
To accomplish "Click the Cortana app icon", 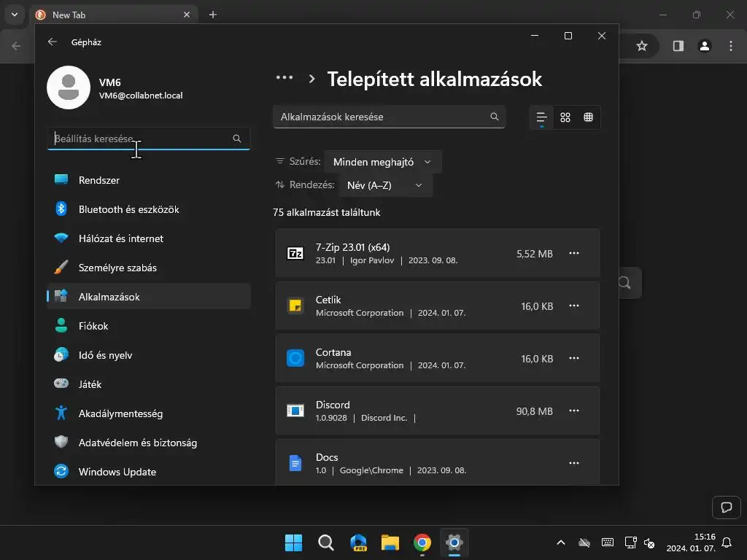I will tap(295, 358).
